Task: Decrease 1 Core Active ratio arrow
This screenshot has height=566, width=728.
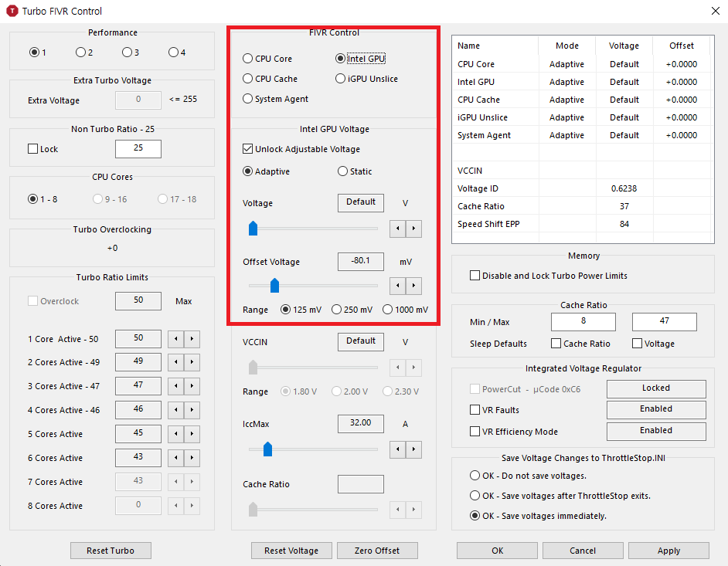Action: pos(175,339)
